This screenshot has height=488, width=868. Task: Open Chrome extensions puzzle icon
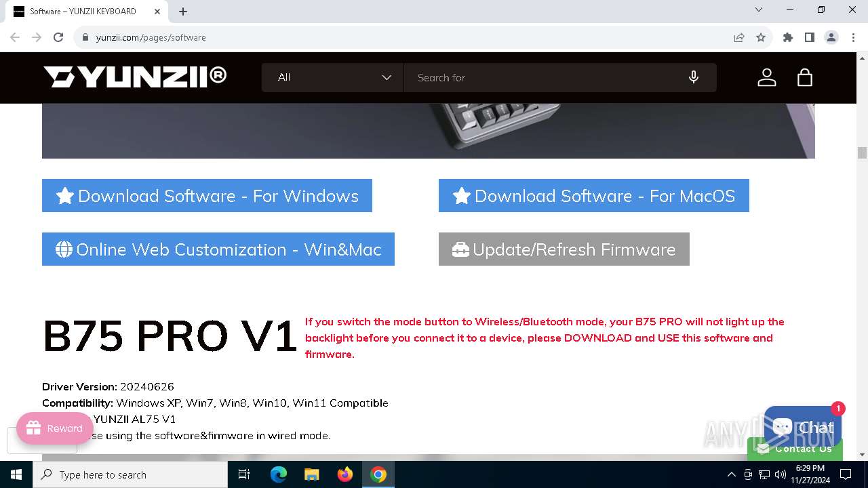coord(788,37)
